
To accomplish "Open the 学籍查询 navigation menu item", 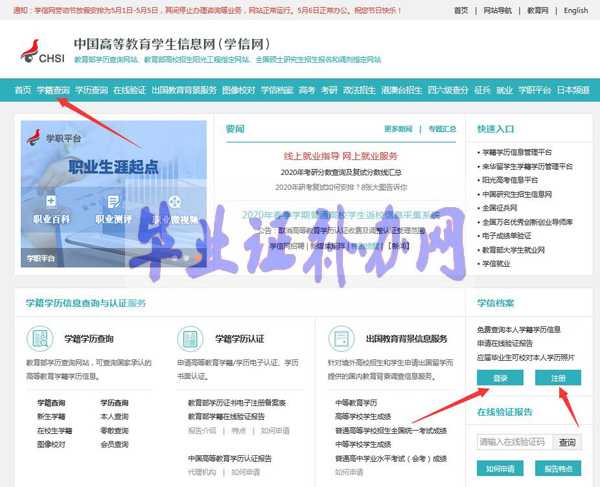I will point(53,90).
